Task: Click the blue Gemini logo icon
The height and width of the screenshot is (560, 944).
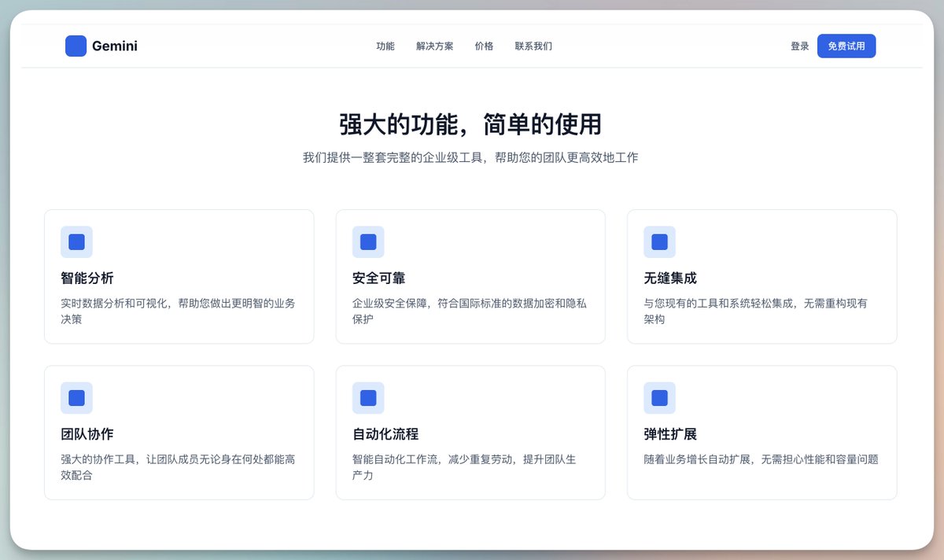Action: pos(76,46)
